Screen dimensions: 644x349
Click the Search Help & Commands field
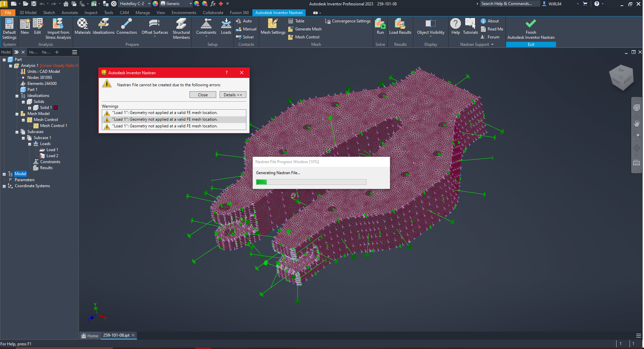509,4
